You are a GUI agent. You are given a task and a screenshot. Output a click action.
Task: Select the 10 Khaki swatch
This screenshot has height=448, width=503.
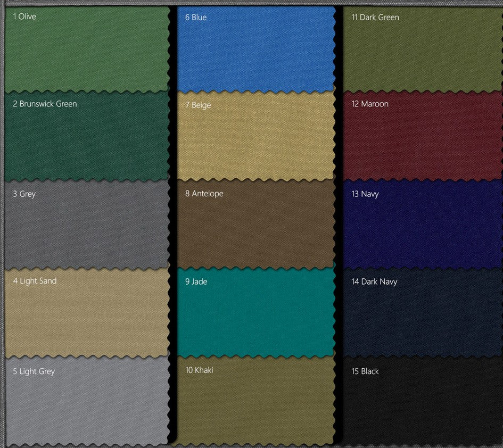[256, 401]
